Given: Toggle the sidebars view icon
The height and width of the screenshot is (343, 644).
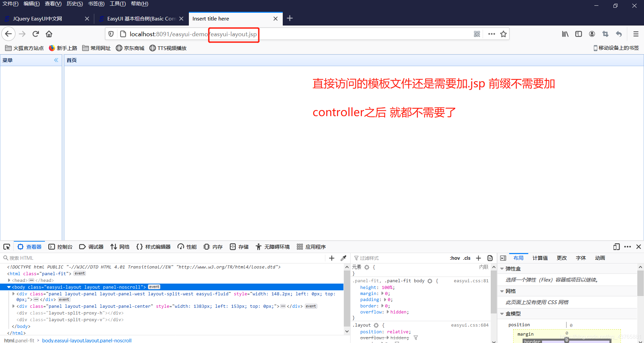Looking at the screenshot, I should [579, 34].
